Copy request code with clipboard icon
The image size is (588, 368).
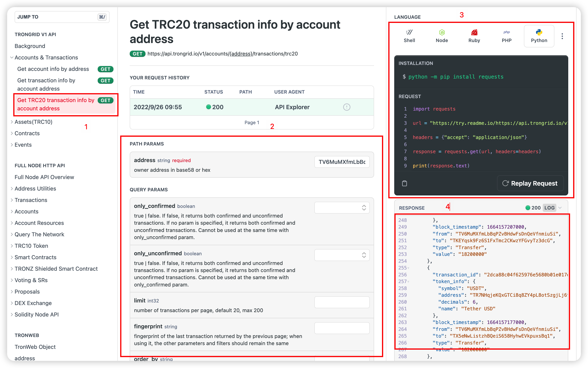coord(405,183)
